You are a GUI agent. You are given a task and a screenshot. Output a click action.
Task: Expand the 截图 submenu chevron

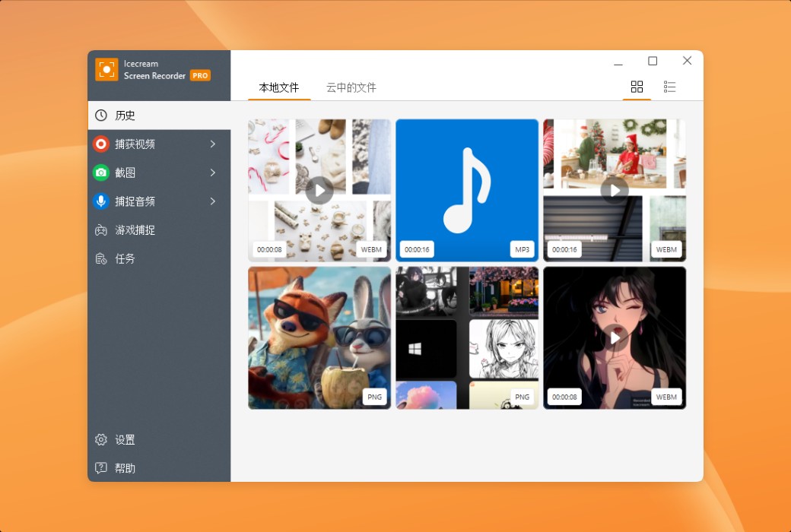point(214,173)
